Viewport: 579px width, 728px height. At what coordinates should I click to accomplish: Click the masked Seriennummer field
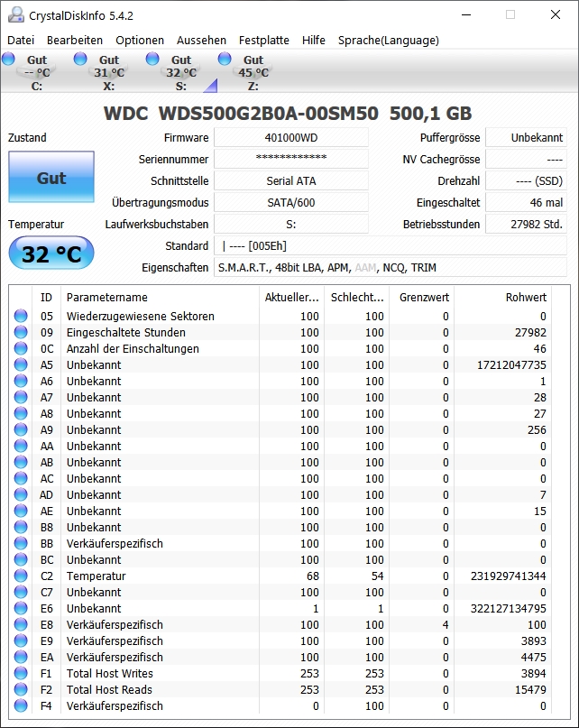pyautogui.click(x=291, y=160)
